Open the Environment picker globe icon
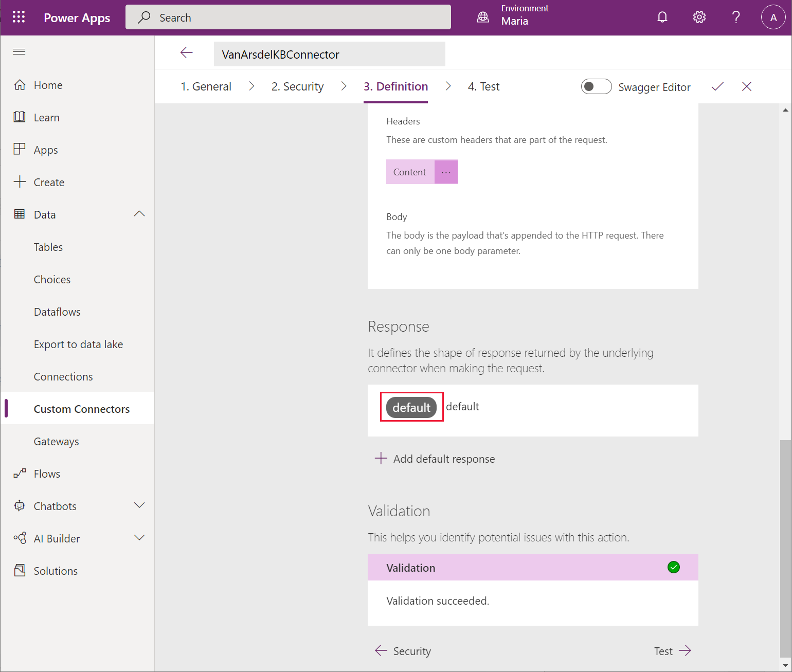 [x=483, y=17]
